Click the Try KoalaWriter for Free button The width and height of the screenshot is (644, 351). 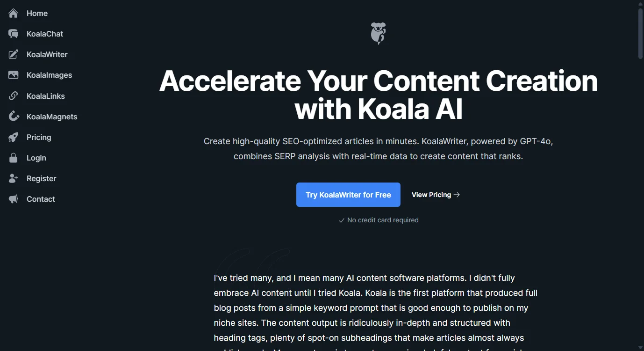click(x=348, y=195)
